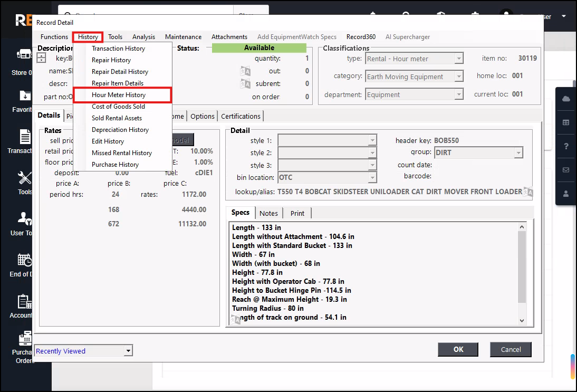Open the Purchase Orders register icon
577x392 pixels.
[x=24, y=338]
